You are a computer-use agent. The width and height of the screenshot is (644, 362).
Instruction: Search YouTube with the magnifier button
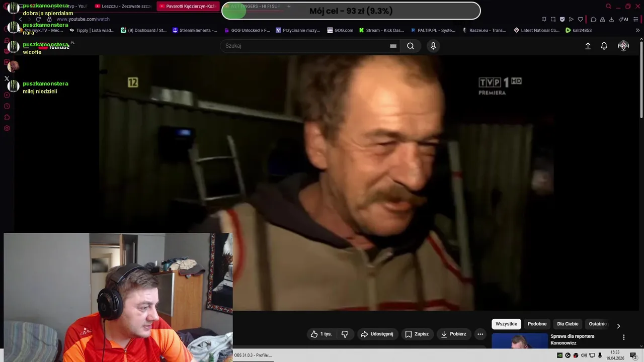[x=411, y=46]
